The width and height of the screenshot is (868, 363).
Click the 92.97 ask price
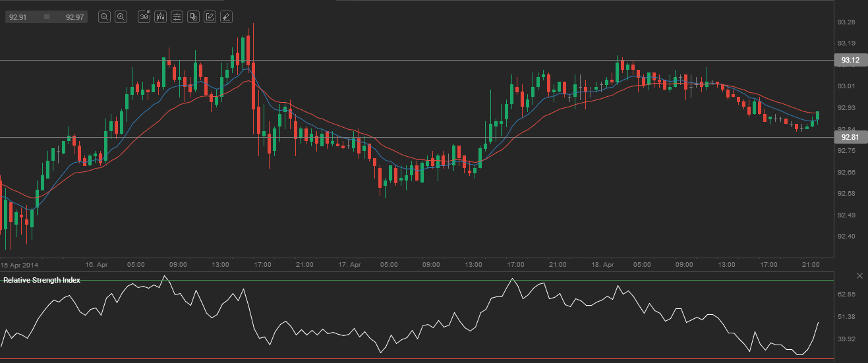coord(74,17)
